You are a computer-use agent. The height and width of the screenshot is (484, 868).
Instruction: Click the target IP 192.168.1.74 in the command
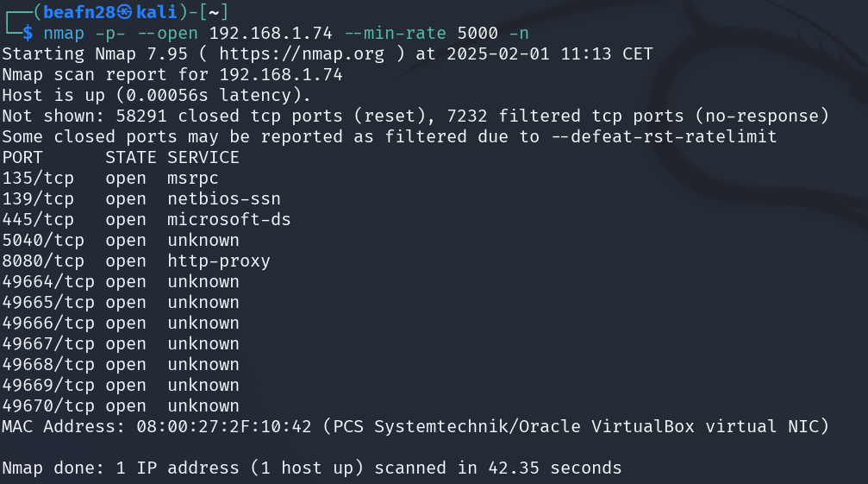271,34
